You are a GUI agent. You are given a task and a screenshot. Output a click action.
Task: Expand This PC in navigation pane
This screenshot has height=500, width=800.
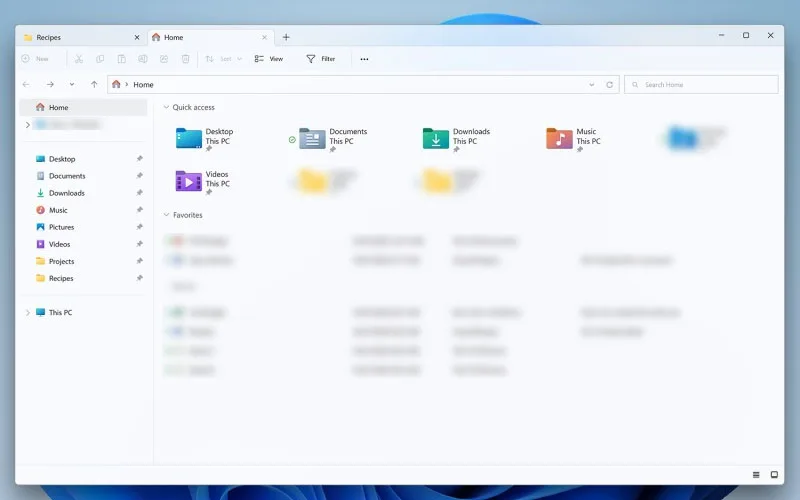tap(28, 313)
